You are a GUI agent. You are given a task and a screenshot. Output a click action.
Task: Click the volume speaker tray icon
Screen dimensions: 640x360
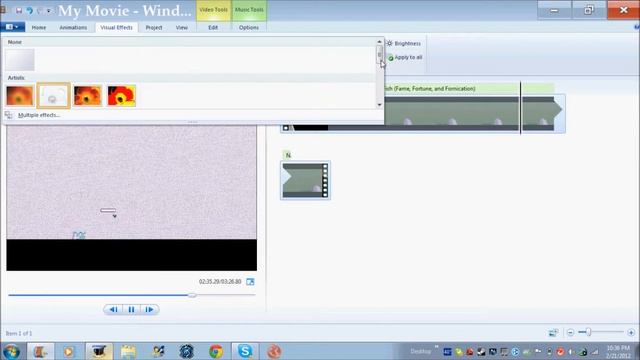click(571, 352)
